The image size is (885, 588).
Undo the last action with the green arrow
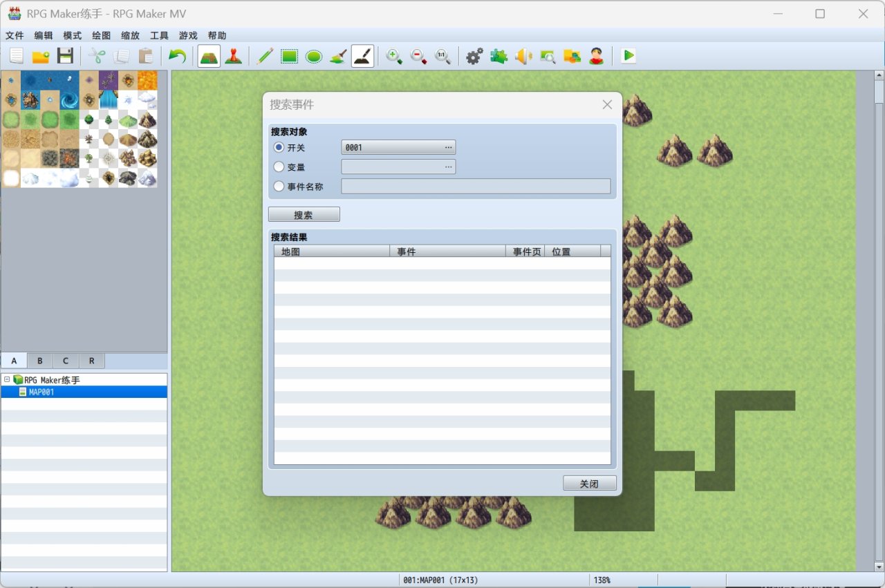tap(177, 57)
